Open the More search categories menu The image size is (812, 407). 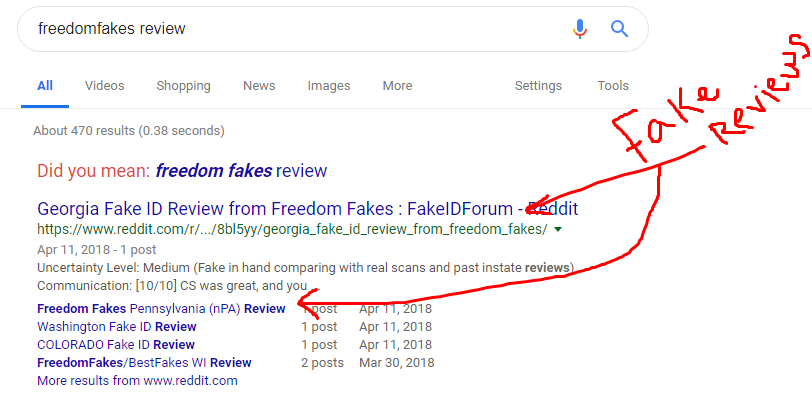397,85
